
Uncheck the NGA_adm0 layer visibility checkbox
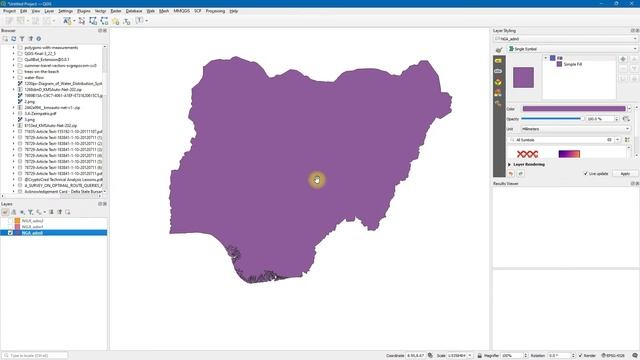click(x=10, y=233)
